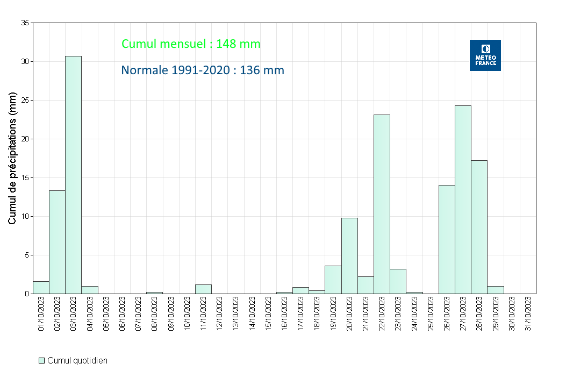
Task: Click the 20 tick label on y-axis
Action: coord(25,139)
